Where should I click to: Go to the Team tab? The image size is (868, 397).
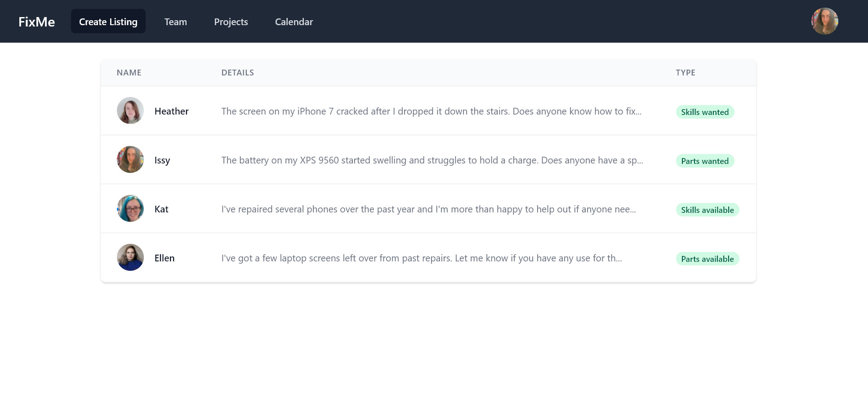click(175, 22)
